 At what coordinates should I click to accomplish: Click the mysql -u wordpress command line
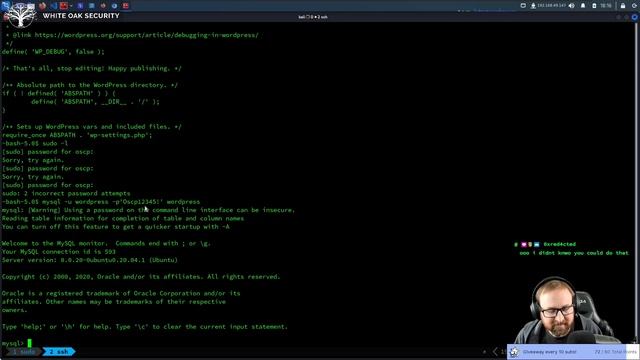click(101, 202)
